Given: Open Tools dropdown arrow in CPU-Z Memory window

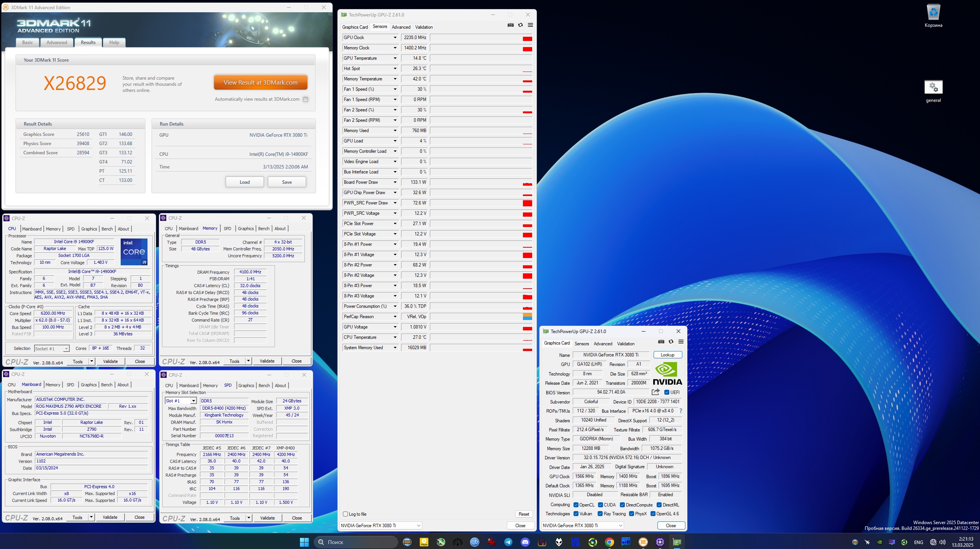Looking at the screenshot, I should [x=248, y=361].
